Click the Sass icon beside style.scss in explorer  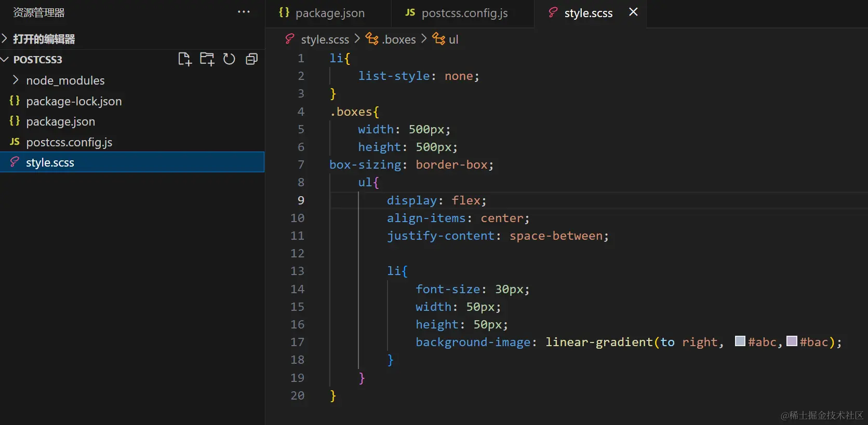15,162
